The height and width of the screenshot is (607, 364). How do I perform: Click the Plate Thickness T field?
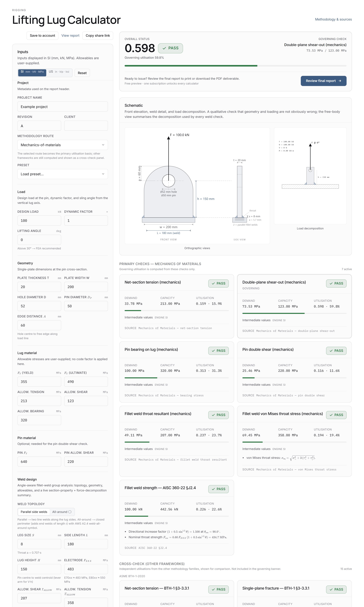click(x=39, y=287)
